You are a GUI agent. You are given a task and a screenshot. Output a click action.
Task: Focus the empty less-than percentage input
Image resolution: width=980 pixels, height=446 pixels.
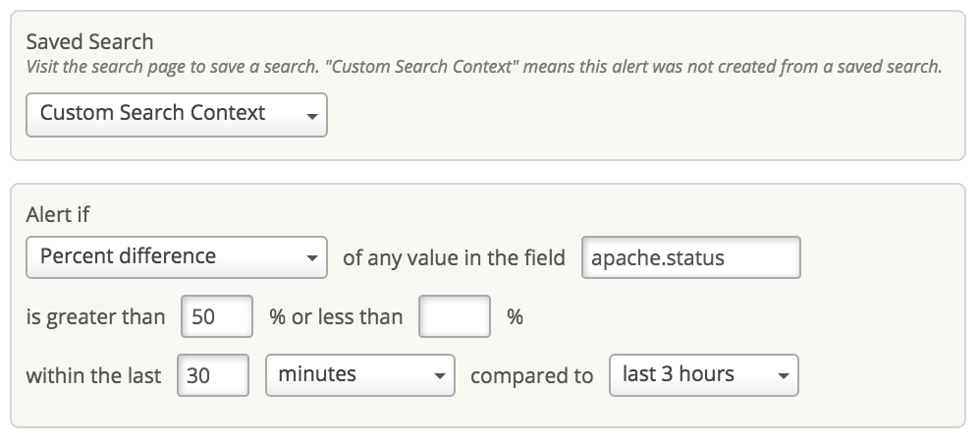click(454, 317)
